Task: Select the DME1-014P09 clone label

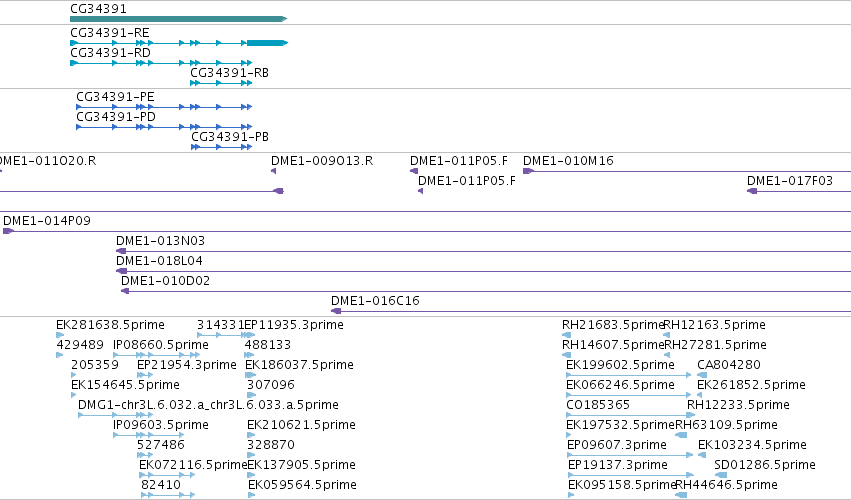Action: [x=47, y=221]
